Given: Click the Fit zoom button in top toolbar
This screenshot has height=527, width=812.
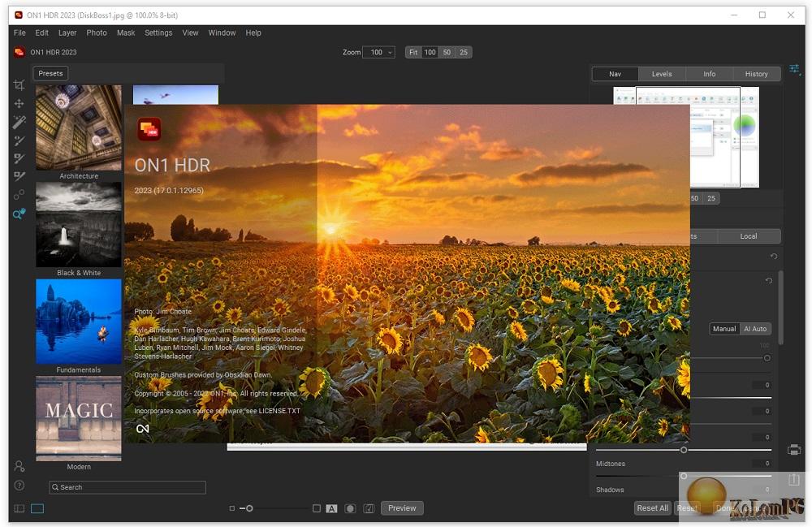Looking at the screenshot, I should [x=413, y=52].
